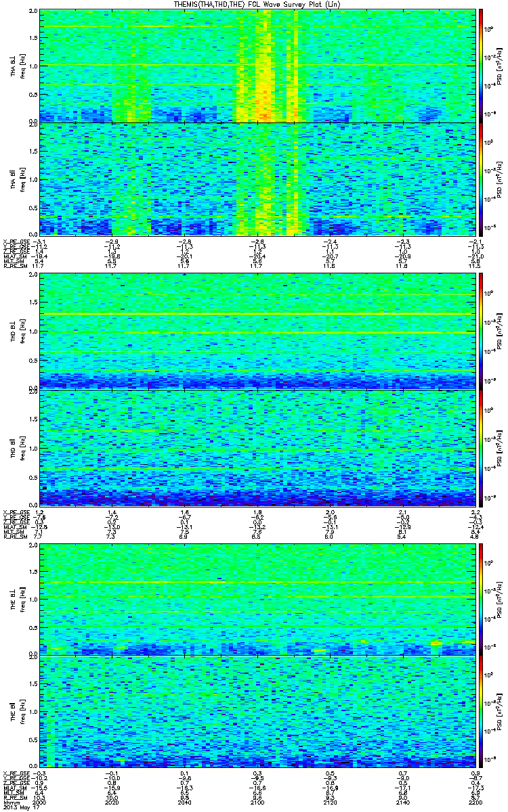
Task: Select the THA B-perpendicular spectrogram panel
Action: (x=257, y=66)
